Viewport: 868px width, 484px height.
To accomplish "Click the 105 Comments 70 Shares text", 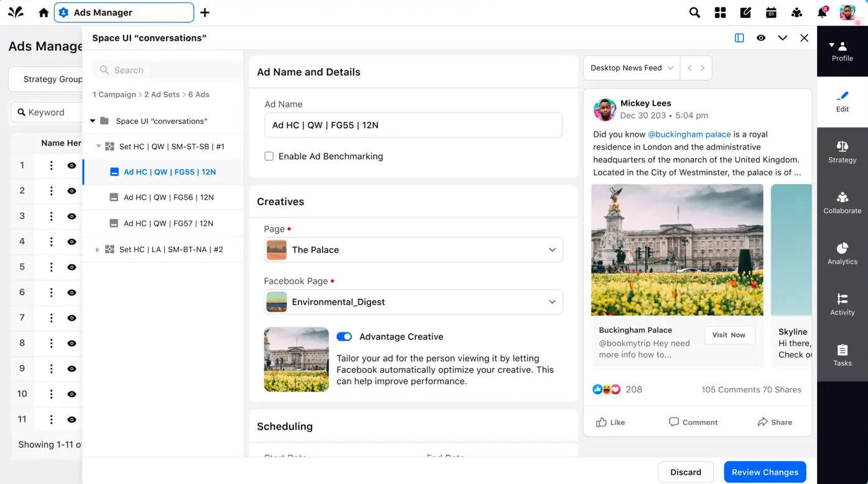I will 751,390.
